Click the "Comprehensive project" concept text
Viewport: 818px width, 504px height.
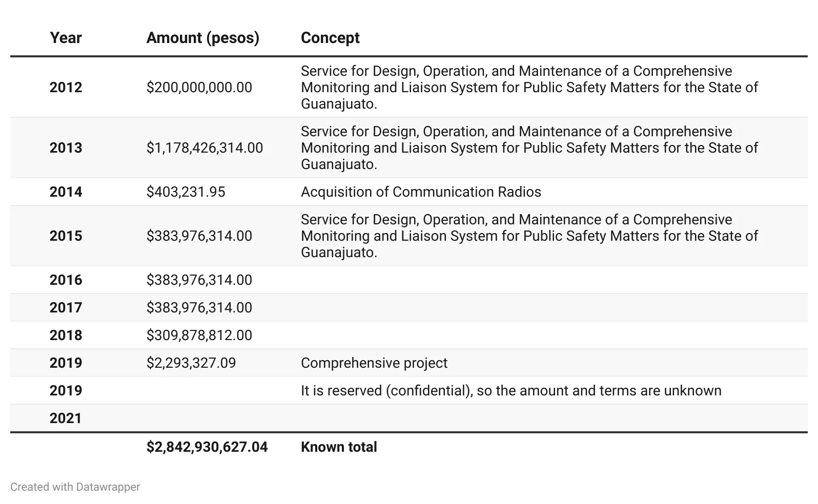[x=374, y=363]
